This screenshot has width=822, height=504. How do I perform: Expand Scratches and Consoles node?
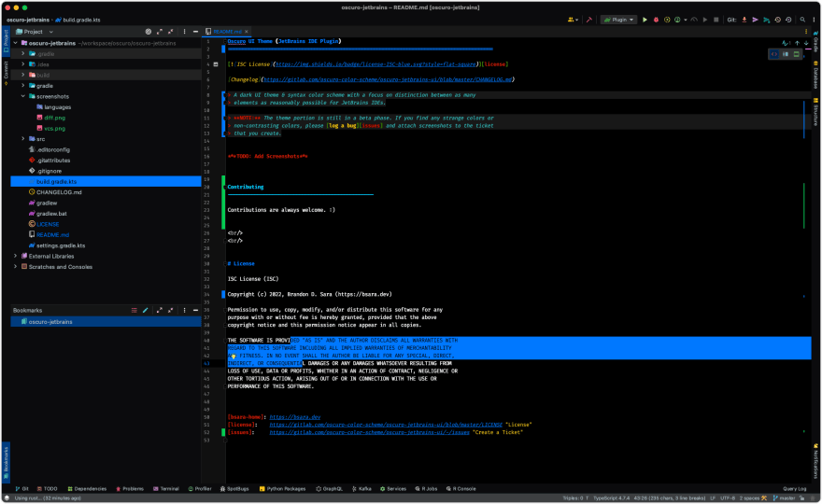pyautogui.click(x=16, y=267)
